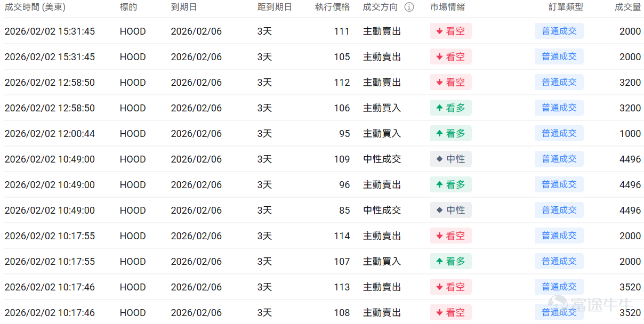Click the 看多 badge in the strike 106 row
The image size is (644, 324).
[x=451, y=108]
